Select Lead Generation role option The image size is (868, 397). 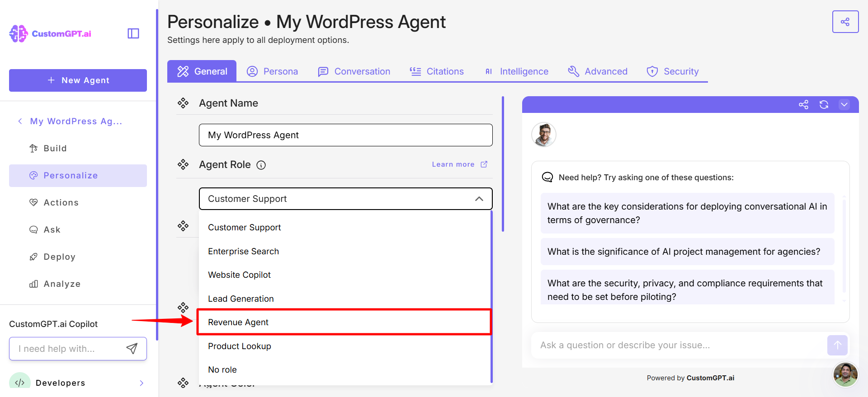344,299
